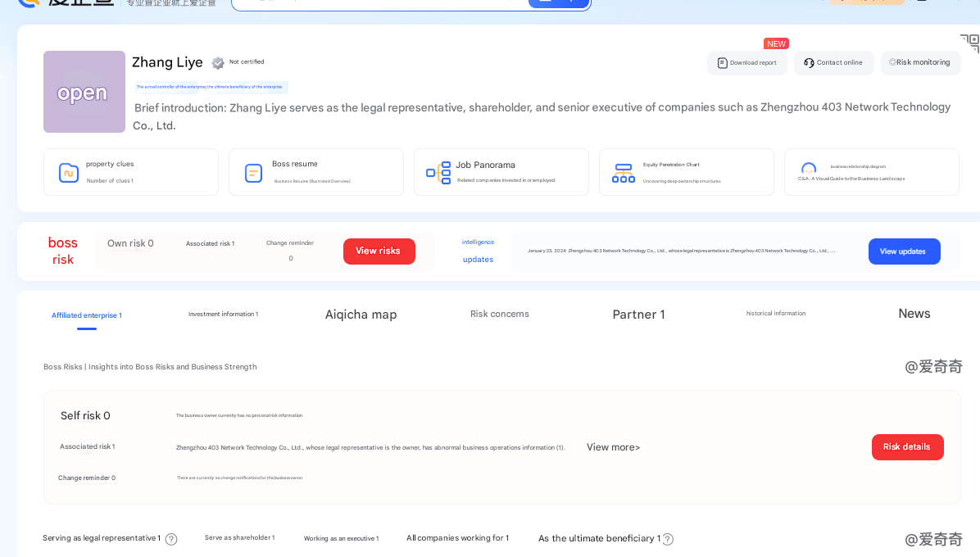Expand View more associated risk details
Image resolution: width=980 pixels, height=557 pixels.
[613, 447]
